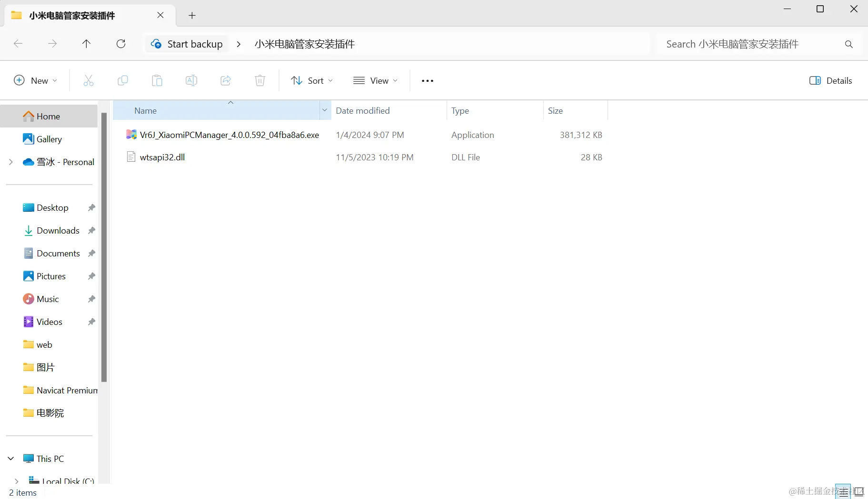Open the 图片 folder in sidebar
This screenshot has width=868, height=499.
click(45, 368)
